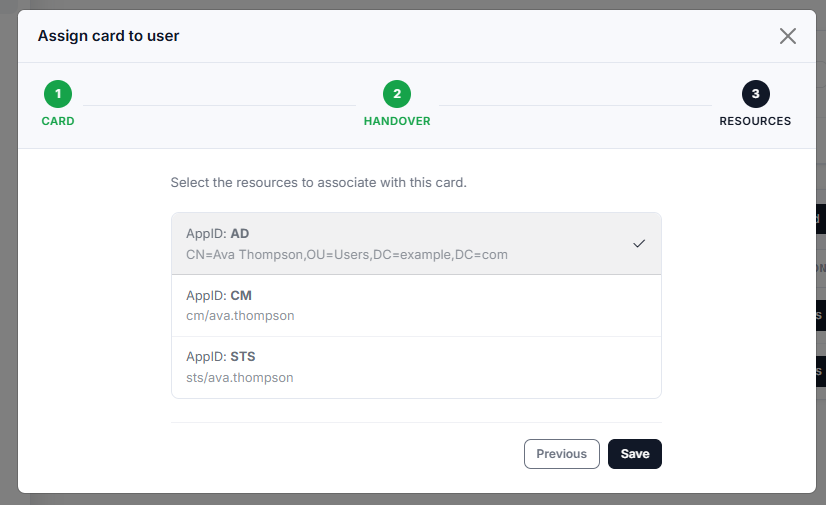The image size is (826, 505).
Task: Click the 'Select the resources' instruction text
Action: click(x=318, y=183)
